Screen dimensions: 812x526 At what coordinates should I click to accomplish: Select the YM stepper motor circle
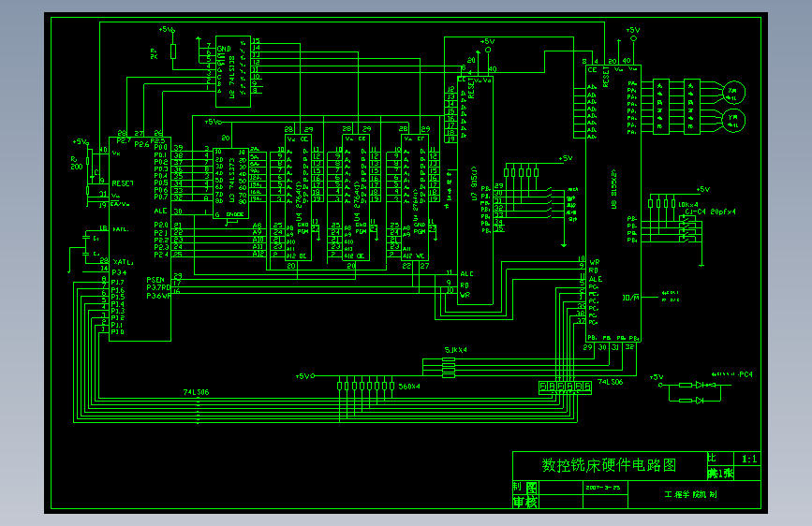click(733, 121)
